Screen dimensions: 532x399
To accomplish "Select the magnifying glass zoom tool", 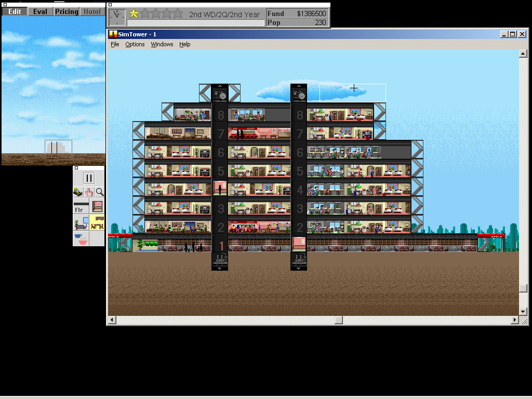I will [x=100, y=192].
